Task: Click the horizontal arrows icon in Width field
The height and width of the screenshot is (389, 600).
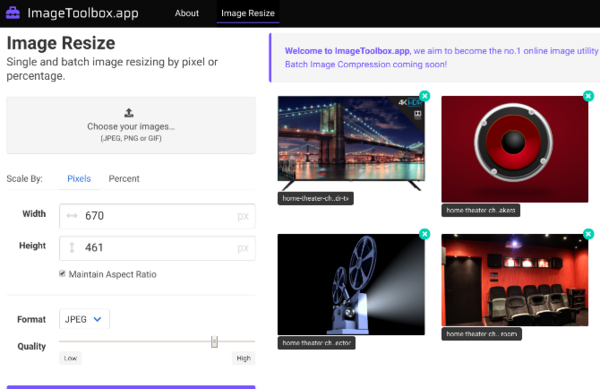Action: (x=72, y=216)
